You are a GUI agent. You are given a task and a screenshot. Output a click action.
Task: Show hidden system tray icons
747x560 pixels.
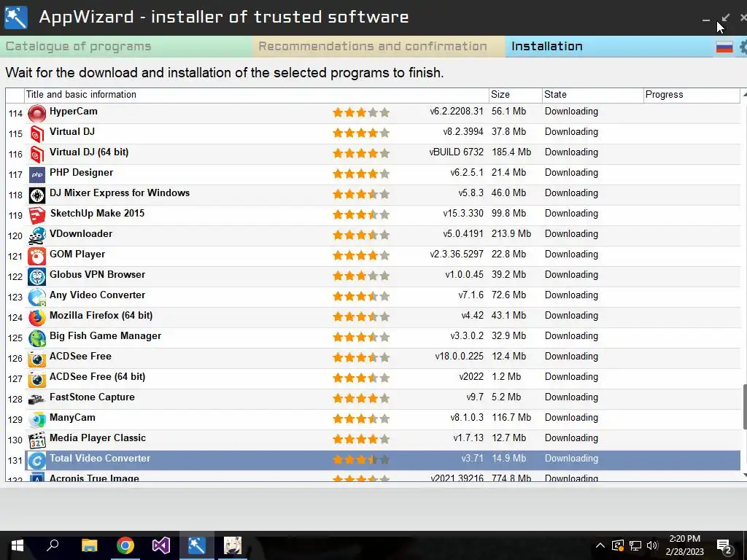600,545
